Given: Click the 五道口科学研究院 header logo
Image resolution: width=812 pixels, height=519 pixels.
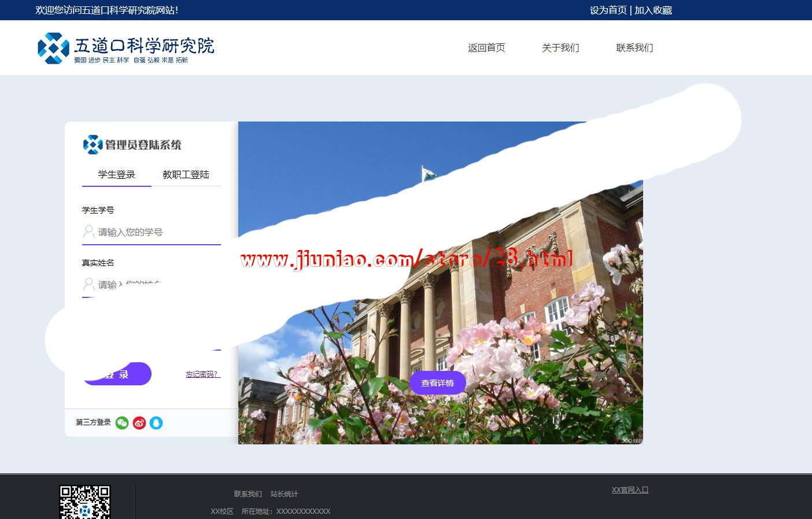Looking at the screenshot, I should (126, 48).
